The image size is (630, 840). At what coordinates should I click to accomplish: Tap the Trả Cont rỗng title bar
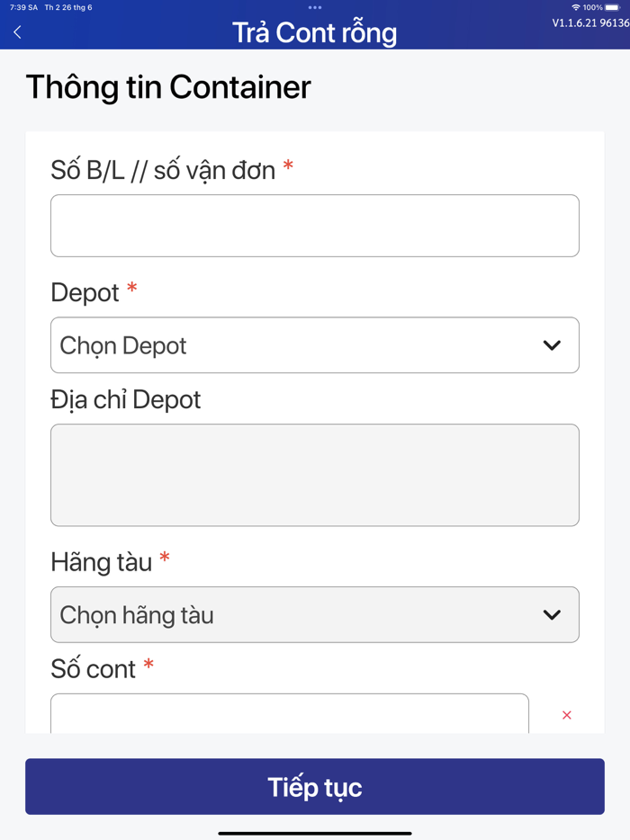pyautogui.click(x=314, y=33)
